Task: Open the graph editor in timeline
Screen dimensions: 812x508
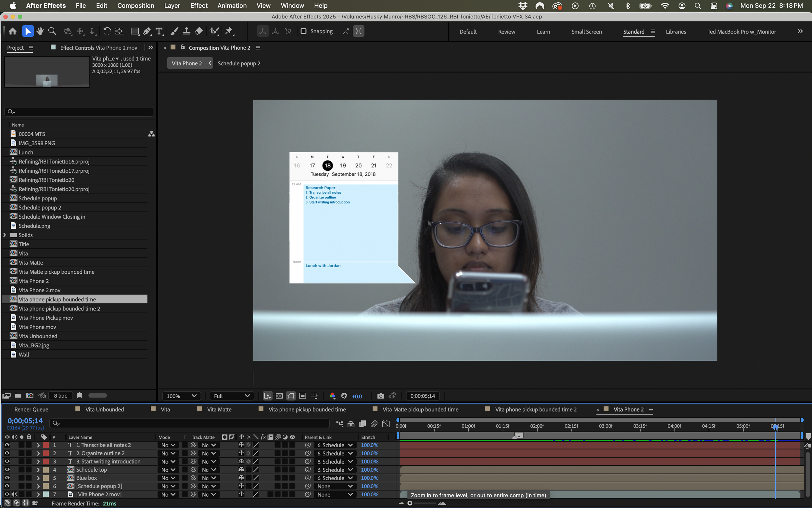Action: point(386,424)
